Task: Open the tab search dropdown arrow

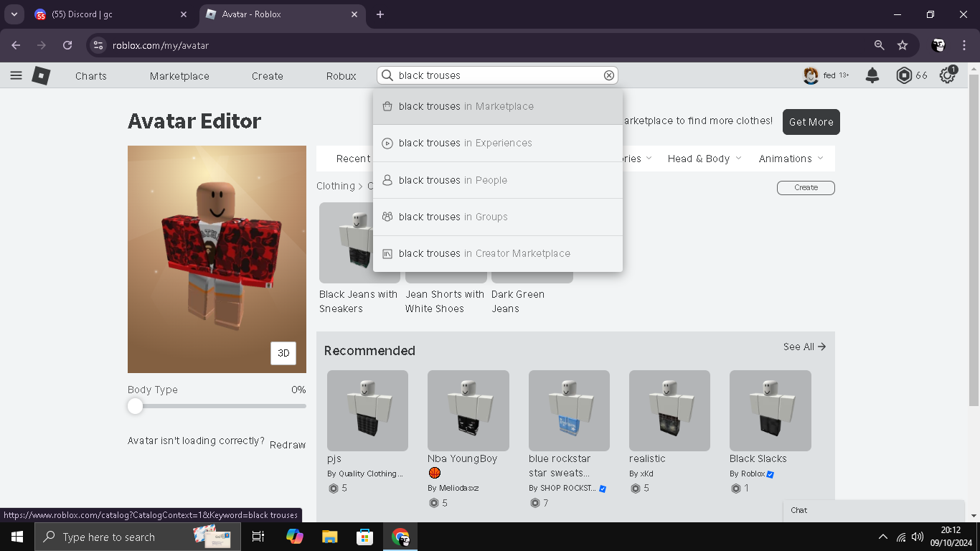Action: [14, 14]
